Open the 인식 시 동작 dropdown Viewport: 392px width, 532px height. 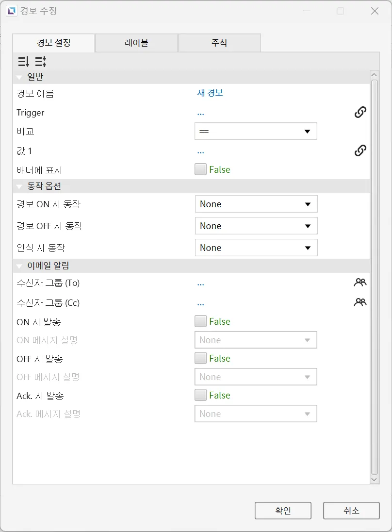[256, 248]
